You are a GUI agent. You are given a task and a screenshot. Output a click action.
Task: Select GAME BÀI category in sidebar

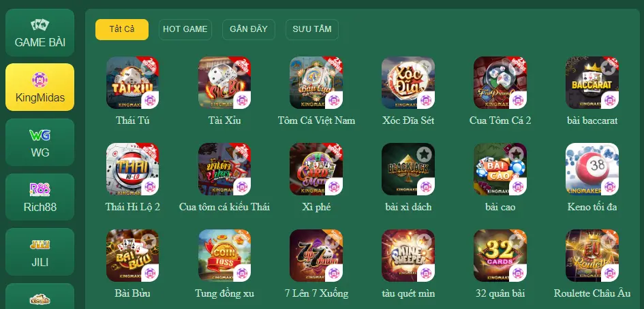pyautogui.click(x=40, y=33)
